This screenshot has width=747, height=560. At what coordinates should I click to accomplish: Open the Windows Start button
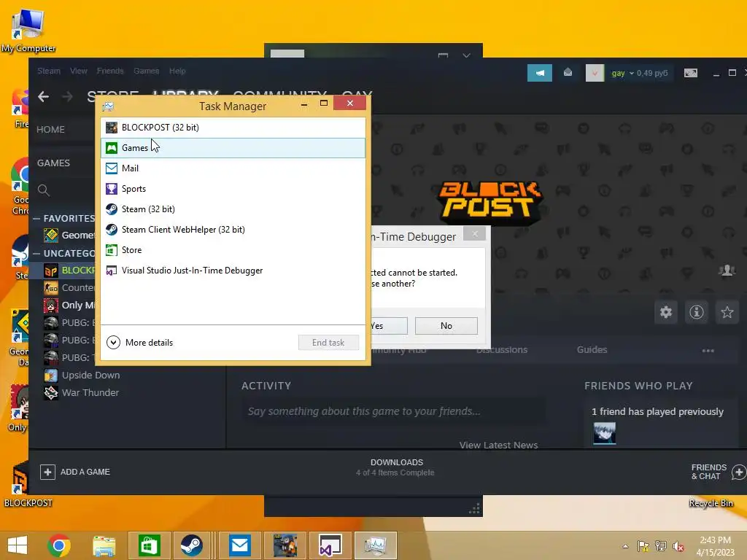click(18, 545)
